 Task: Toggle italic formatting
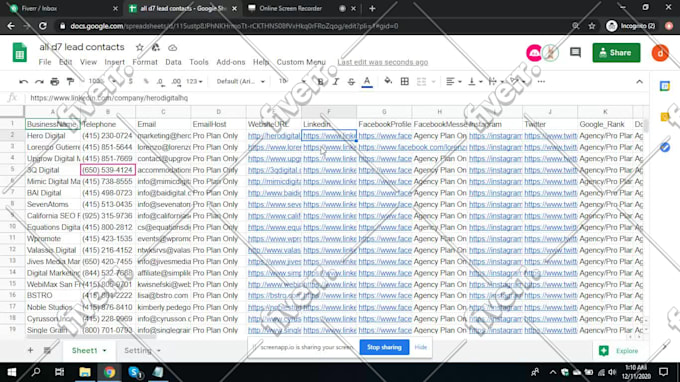click(x=336, y=82)
